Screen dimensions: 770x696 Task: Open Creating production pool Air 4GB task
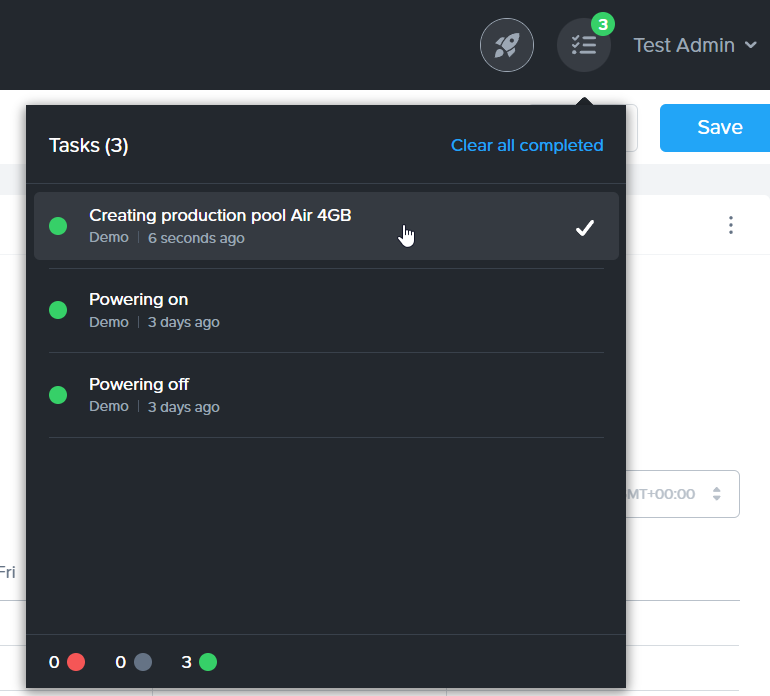point(326,226)
